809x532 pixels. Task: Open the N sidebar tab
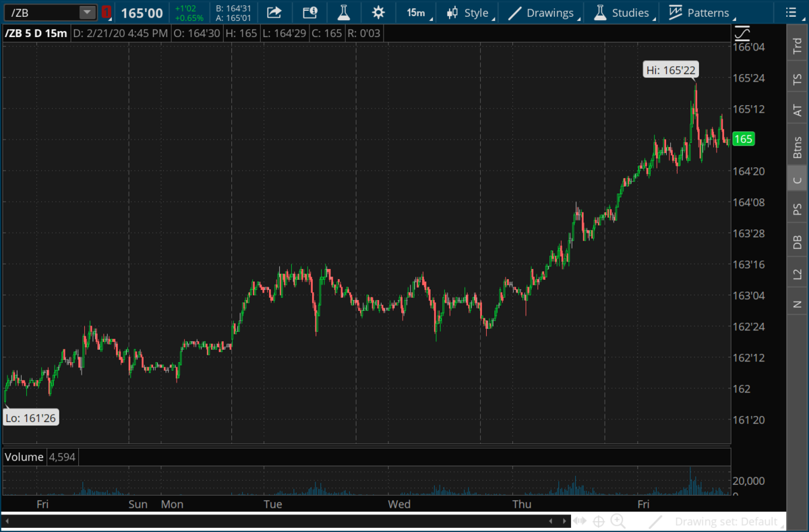pyautogui.click(x=798, y=303)
